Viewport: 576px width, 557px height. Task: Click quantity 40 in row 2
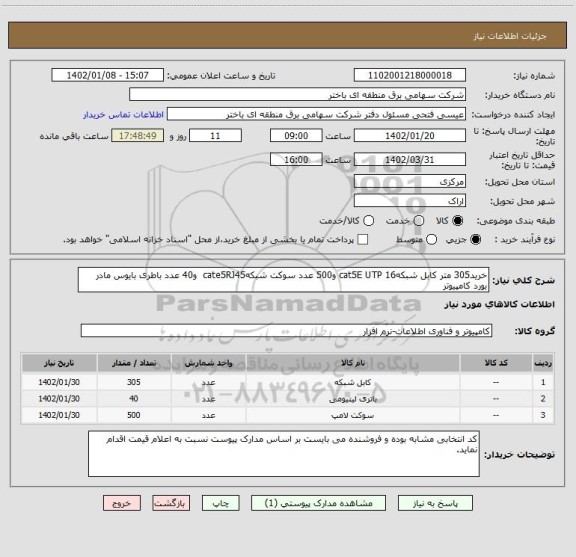click(x=134, y=399)
